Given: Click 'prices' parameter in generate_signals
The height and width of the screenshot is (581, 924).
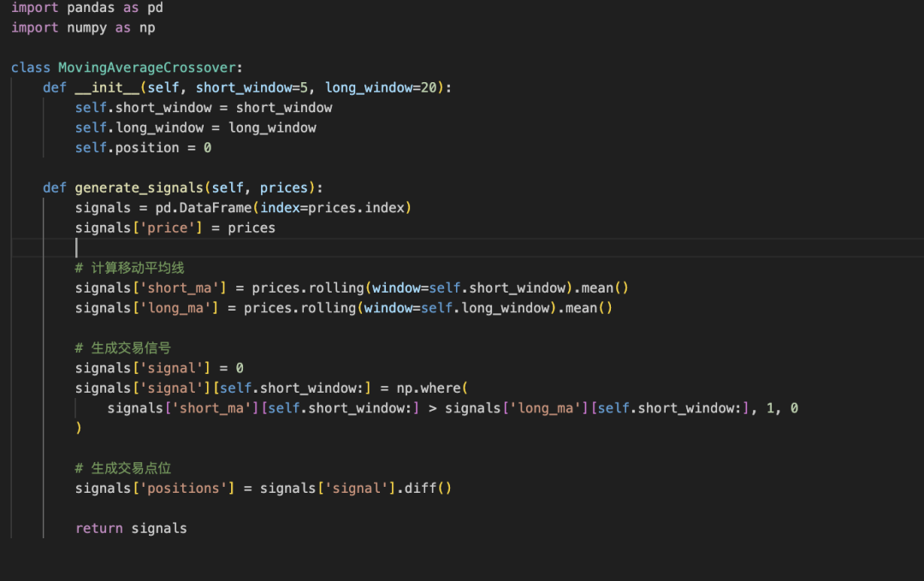Looking at the screenshot, I should click(284, 188).
